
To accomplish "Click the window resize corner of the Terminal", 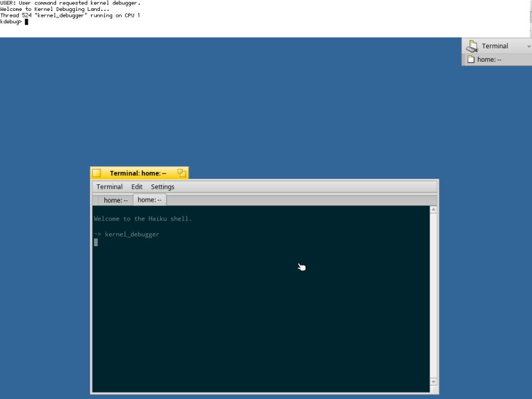I will click(434, 389).
